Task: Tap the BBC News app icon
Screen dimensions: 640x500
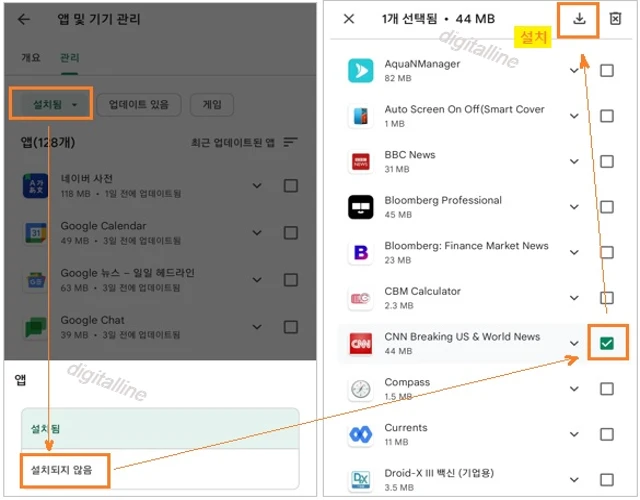Action: (360, 162)
